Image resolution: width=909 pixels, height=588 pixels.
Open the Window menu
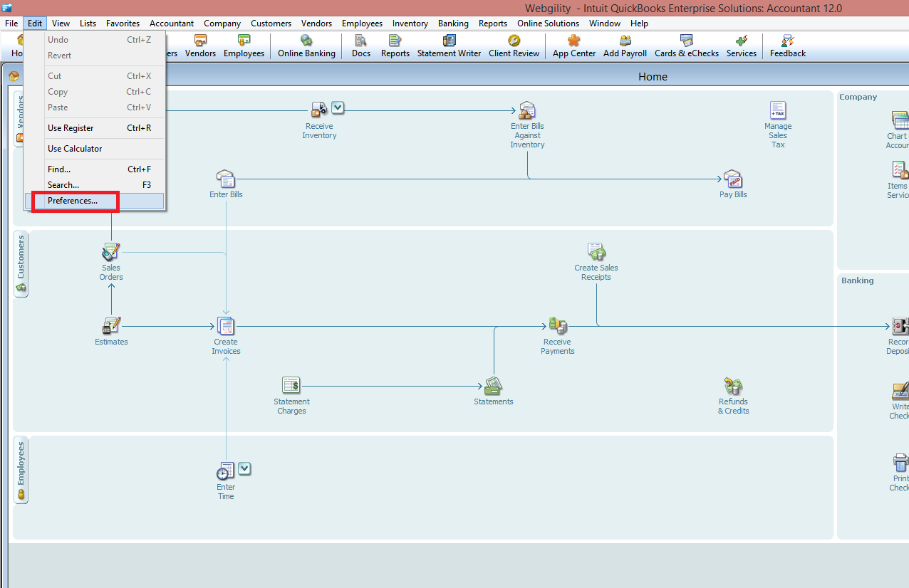tap(605, 23)
